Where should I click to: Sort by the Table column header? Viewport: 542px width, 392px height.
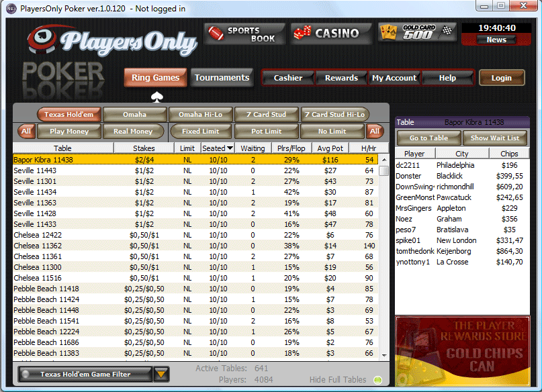63,148
